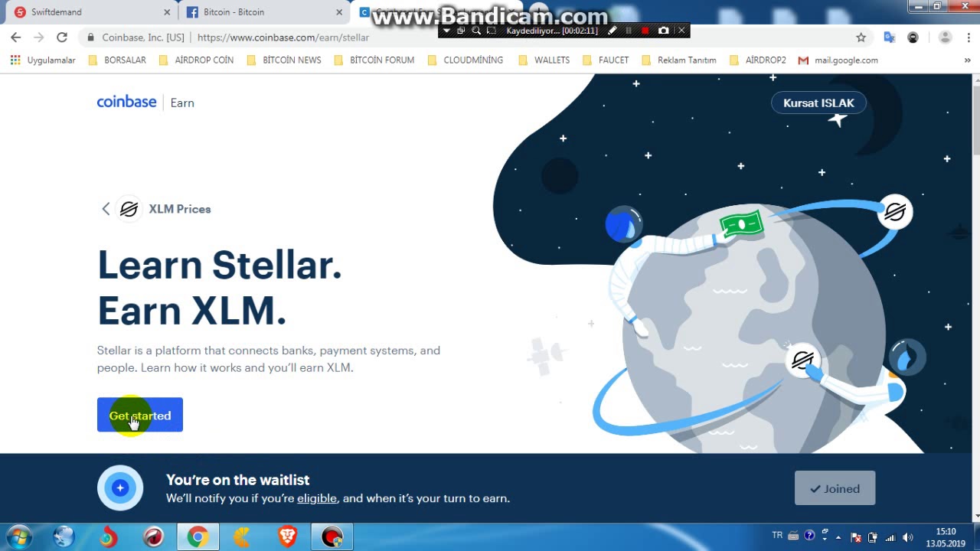Launch the orange squirrel browser icon
Image resolution: width=980 pixels, height=551 pixels.
click(108, 537)
